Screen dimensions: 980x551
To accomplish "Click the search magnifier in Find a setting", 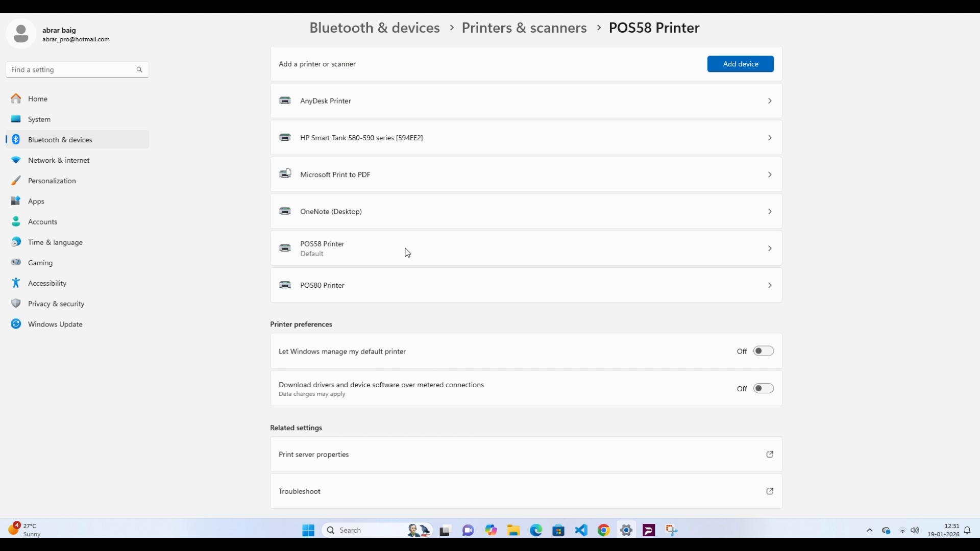I will click(139, 70).
